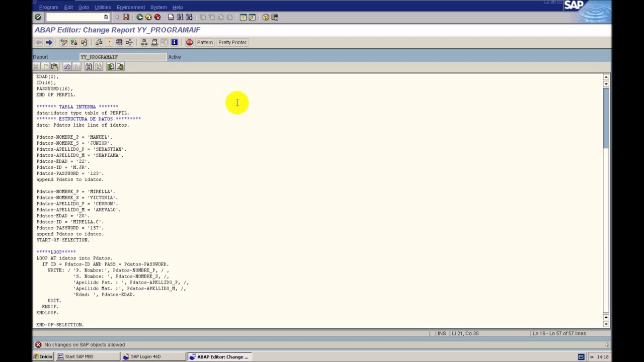The height and width of the screenshot is (362, 644).
Task: Click the line 'LOOP AT idatos into Pdatos.'
Action: tap(74, 258)
